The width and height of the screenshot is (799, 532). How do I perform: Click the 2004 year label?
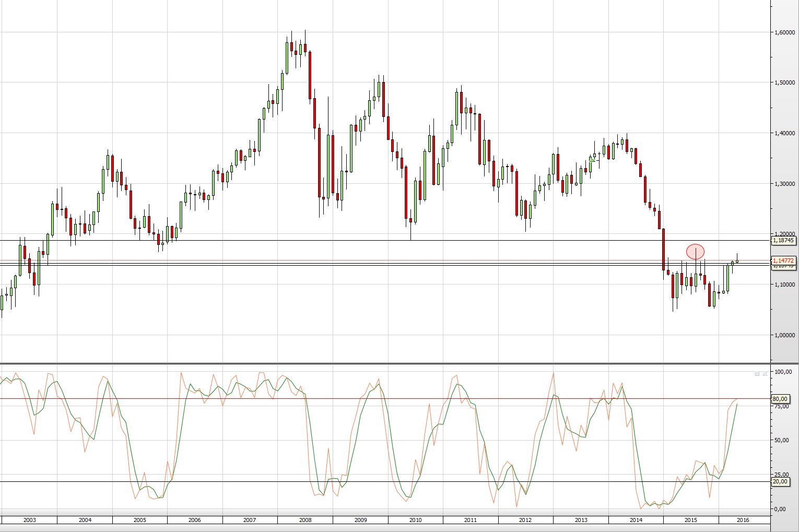click(85, 520)
